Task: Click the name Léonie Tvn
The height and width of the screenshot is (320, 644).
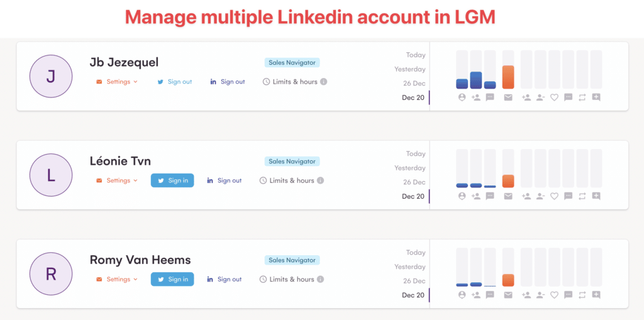Action: (120, 161)
